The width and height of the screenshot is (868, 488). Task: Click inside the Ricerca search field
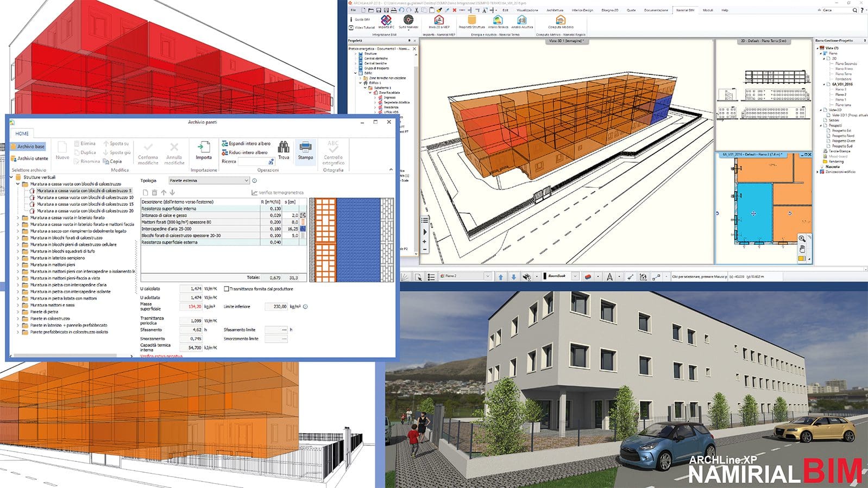[255, 161]
